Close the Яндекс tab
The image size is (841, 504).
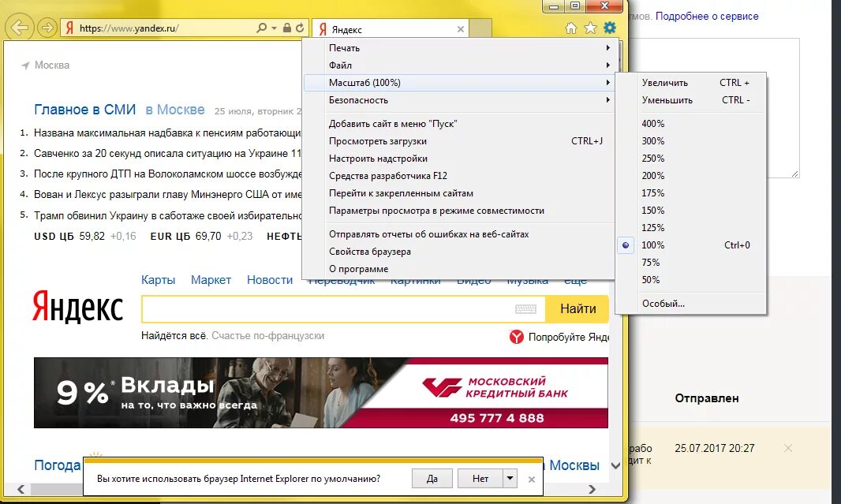click(460, 29)
